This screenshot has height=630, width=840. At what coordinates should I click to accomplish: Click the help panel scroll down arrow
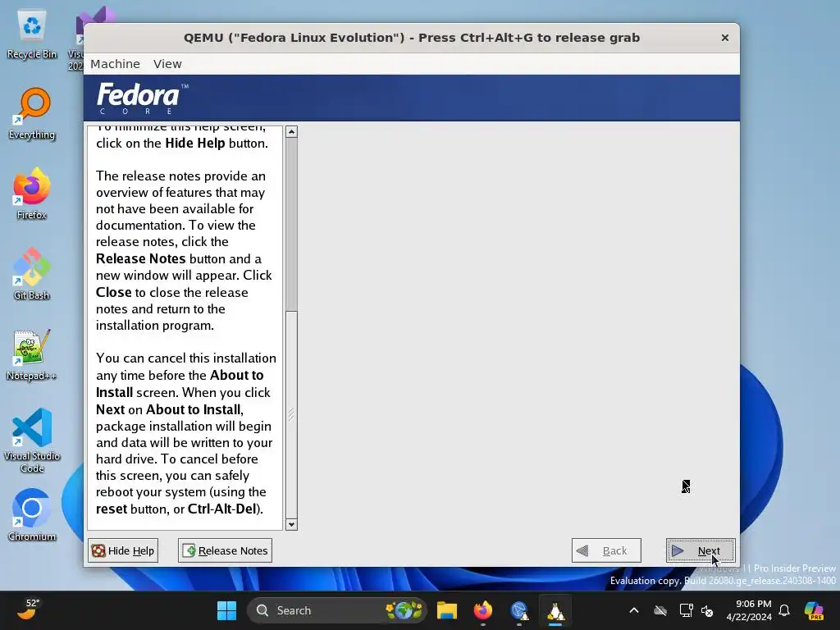291,524
